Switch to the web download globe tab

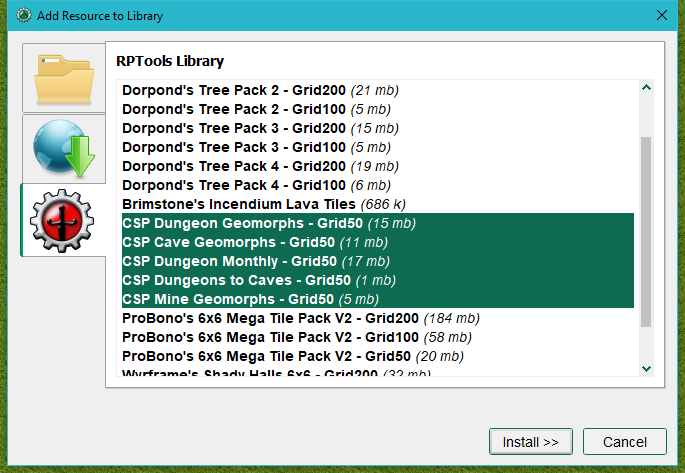[64, 148]
